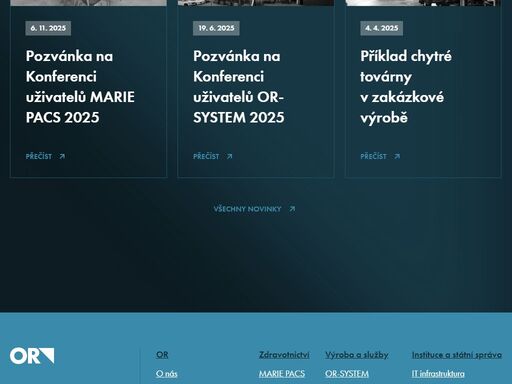Screen dimensions: 512x384
Task: Open the article Příklad chytré továrny v zakázkové výrobě
Action: (406, 87)
